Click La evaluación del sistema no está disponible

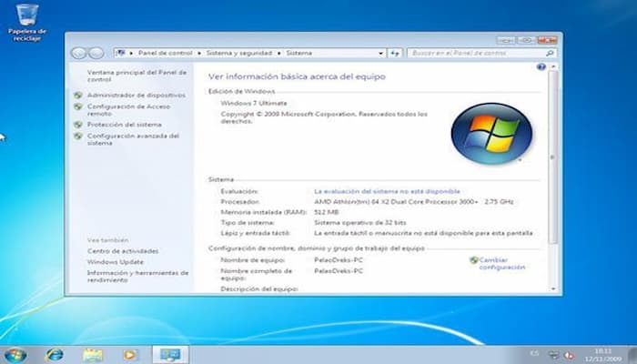387,191
